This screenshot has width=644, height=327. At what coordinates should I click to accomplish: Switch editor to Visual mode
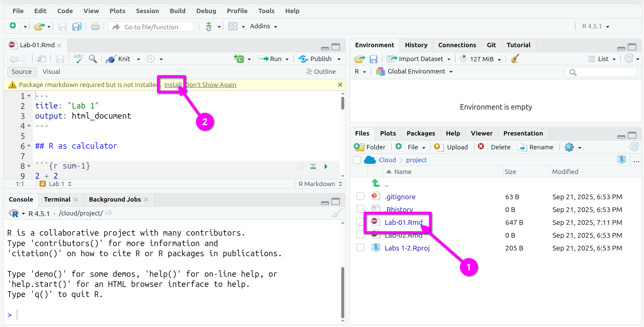pyautogui.click(x=51, y=72)
